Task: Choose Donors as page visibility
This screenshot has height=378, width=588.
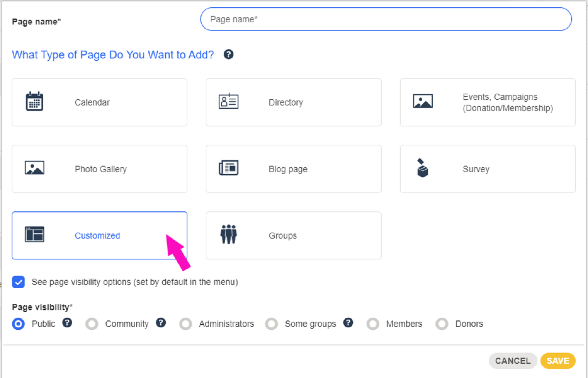Action: (441, 324)
